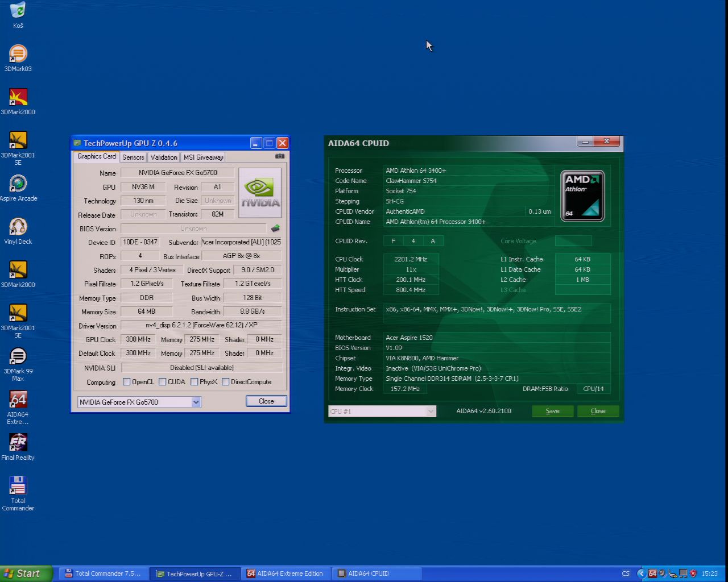Click the Memory Size value 64 MB
This screenshot has width=728, height=582.
146,311
